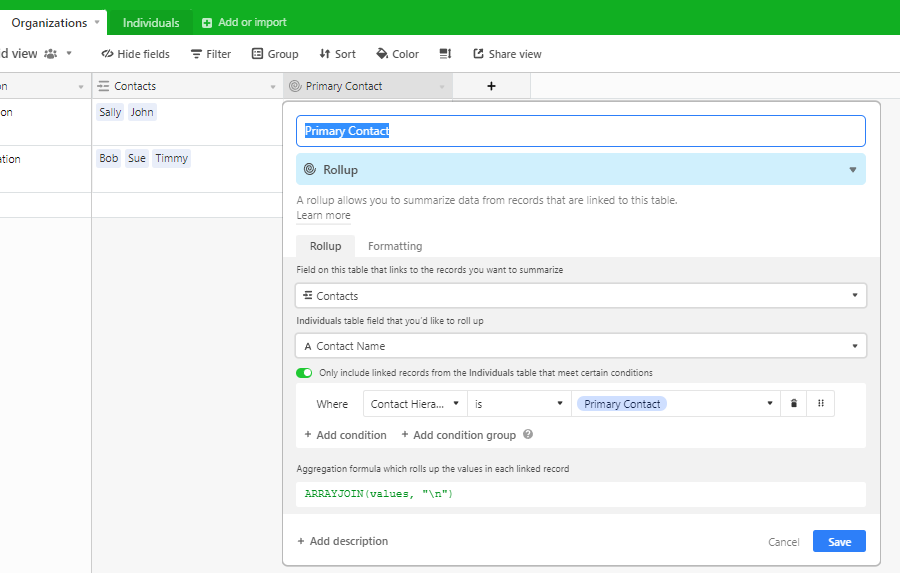Click Add condition
Image resolution: width=900 pixels, height=573 pixels.
pyautogui.click(x=346, y=435)
